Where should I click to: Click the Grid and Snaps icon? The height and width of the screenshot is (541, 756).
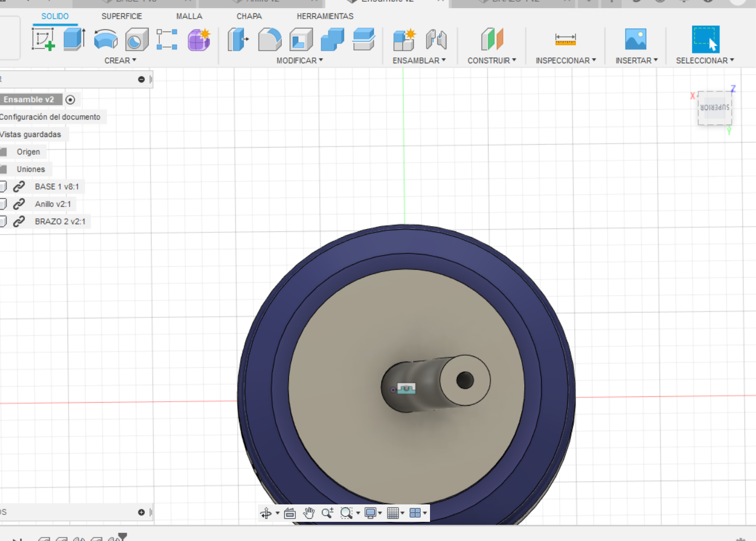(393, 513)
